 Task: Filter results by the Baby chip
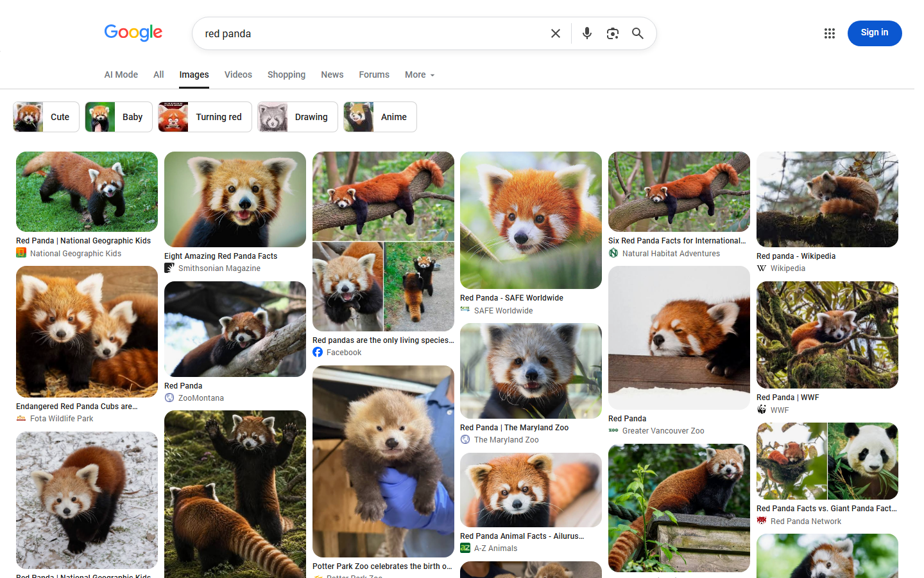point(119,117)
